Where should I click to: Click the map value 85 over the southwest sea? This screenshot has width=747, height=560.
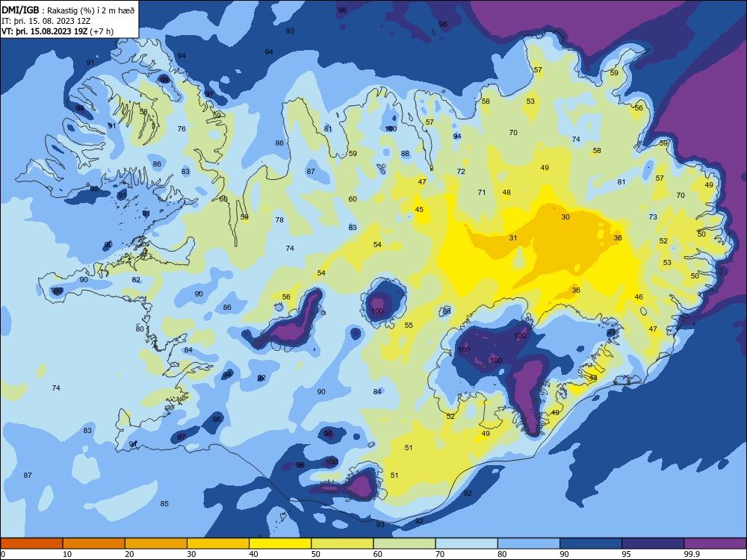[x=164, y=504]
